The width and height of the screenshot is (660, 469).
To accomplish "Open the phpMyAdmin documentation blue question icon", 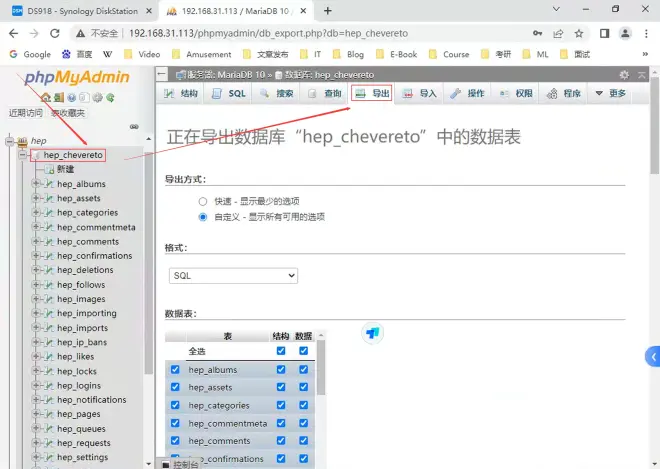I will coord(72,98).
